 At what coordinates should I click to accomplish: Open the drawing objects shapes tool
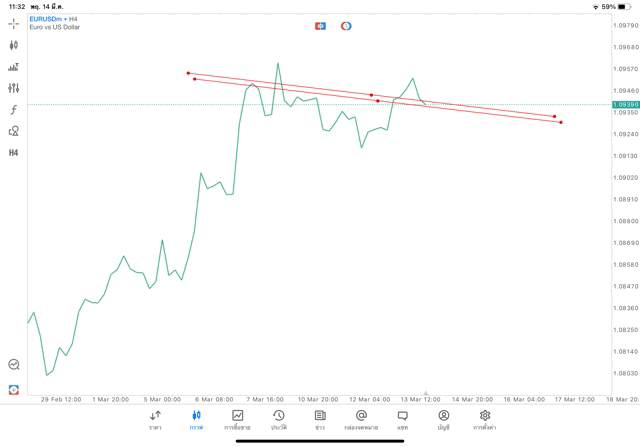(x=13, y=131)
